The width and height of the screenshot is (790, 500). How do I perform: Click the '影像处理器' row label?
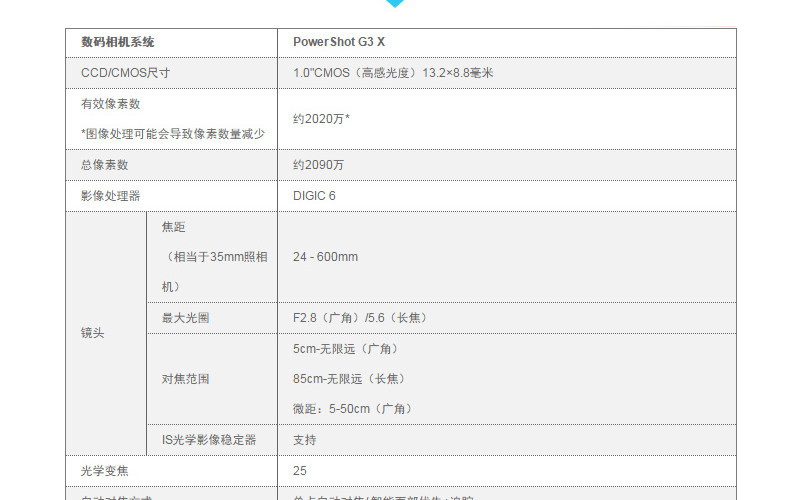[x=111, y=196]
